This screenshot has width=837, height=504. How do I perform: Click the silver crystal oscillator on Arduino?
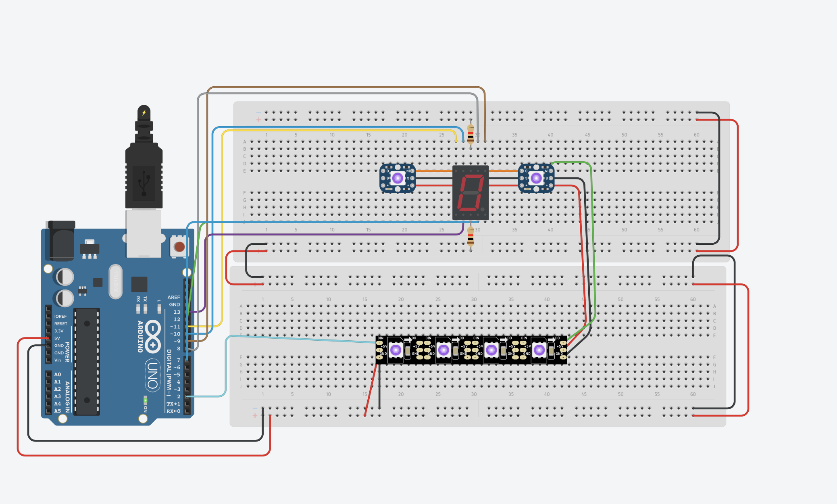[115, 282]
